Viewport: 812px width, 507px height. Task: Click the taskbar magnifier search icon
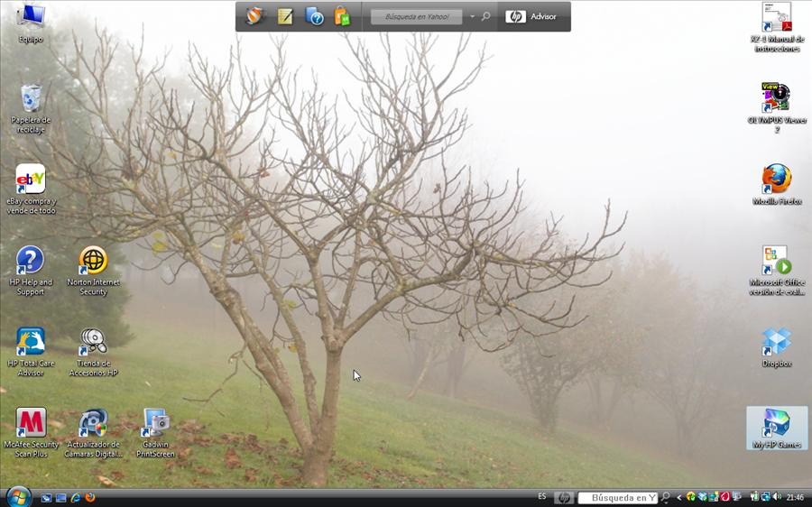coord(666,498)
